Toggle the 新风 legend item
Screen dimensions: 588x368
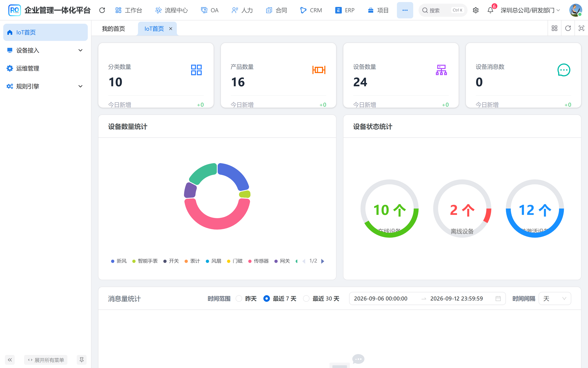click(119, 261)
